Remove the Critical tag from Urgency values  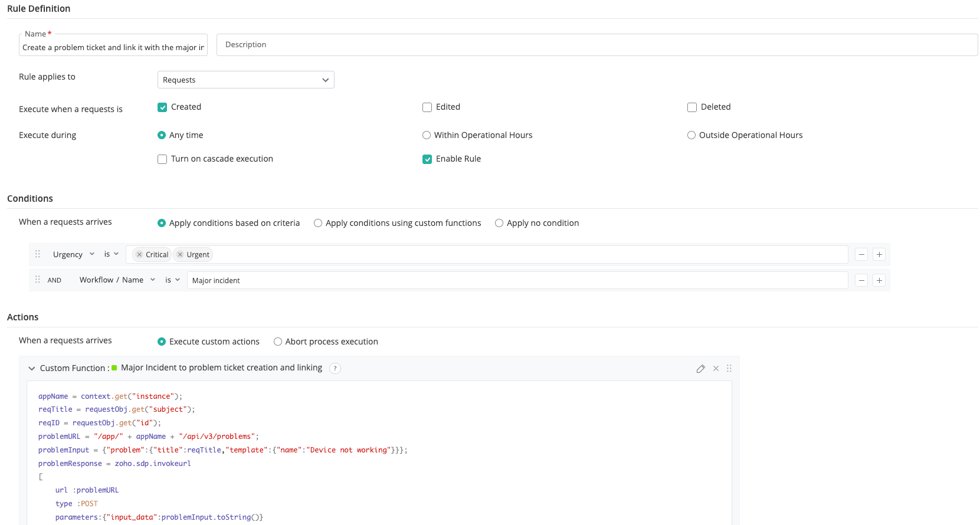pyautogui.click(x=139, y=255)
